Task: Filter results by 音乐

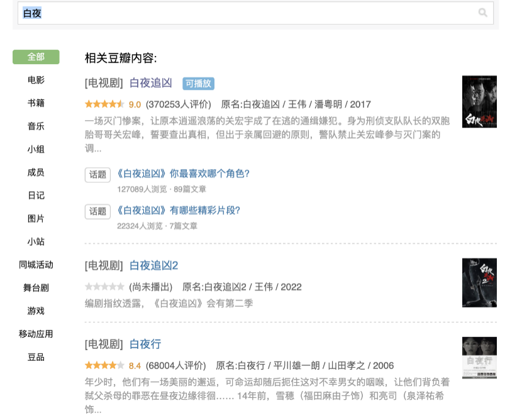Action: 36,126
